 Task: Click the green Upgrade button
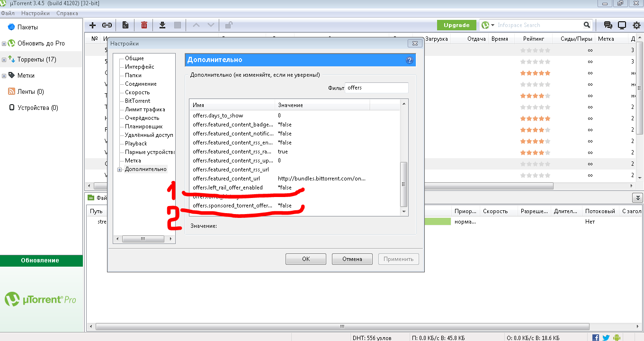tap(456, 25)
